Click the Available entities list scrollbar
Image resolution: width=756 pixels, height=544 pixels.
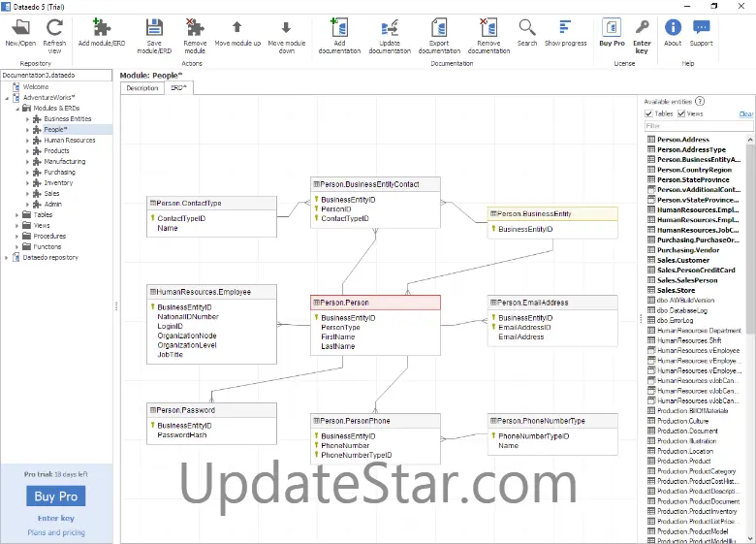[750, 241]
